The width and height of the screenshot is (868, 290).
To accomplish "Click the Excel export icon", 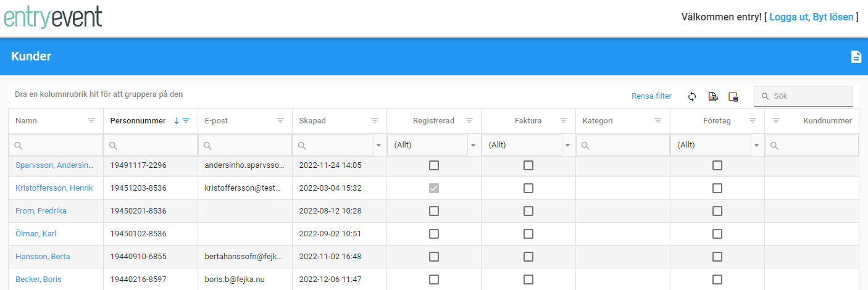I will (x=712, y=96).
